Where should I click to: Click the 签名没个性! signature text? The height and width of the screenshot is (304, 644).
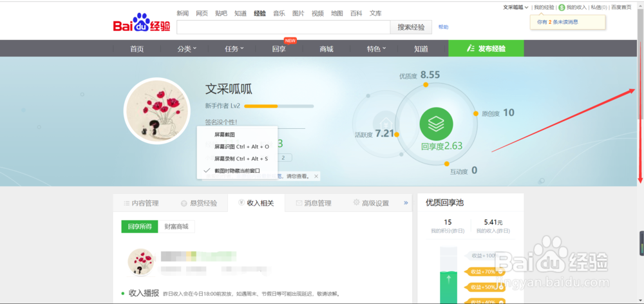pos(221,122)
